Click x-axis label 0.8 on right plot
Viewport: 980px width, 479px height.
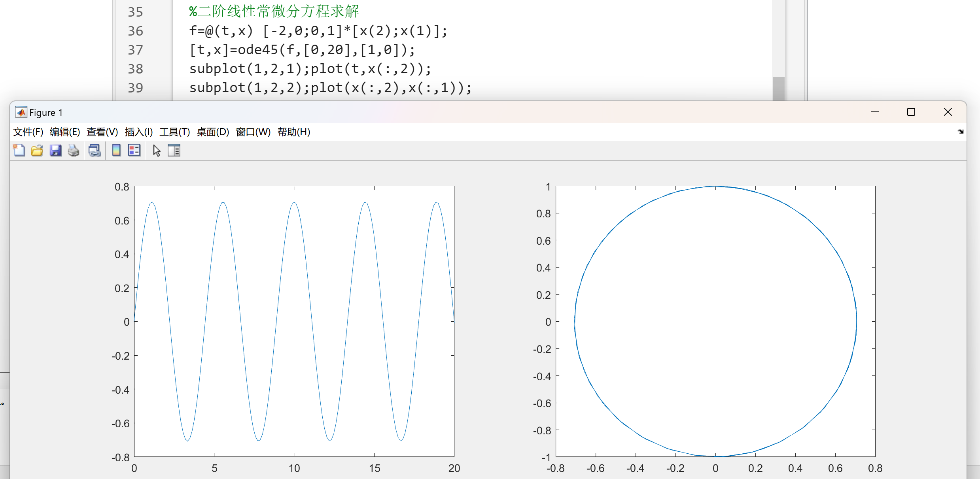(x=875, y=468)
